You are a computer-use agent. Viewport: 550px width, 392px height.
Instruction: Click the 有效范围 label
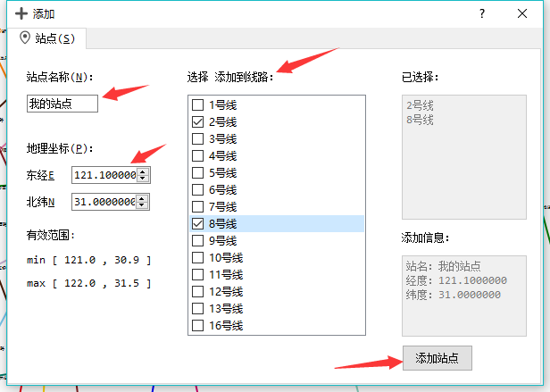pyautogui.click(x=51, y=235)
